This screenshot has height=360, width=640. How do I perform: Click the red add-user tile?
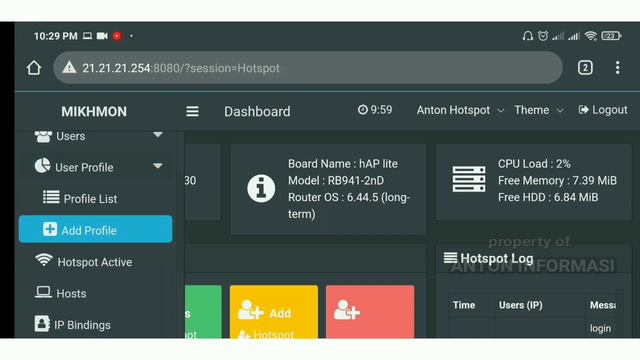tap(370, 312)
